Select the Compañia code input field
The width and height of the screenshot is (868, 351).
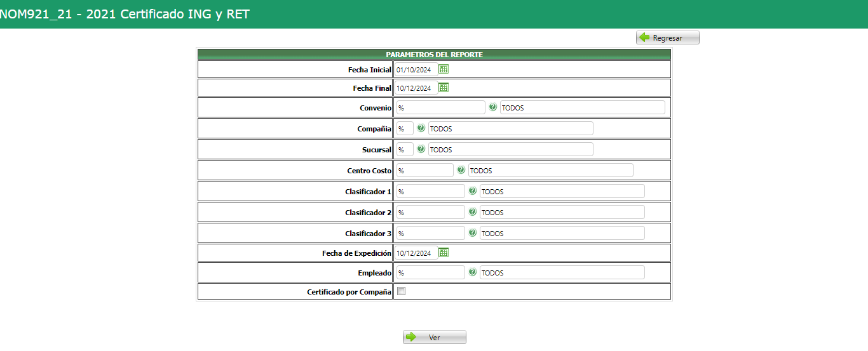click(404, 128)
